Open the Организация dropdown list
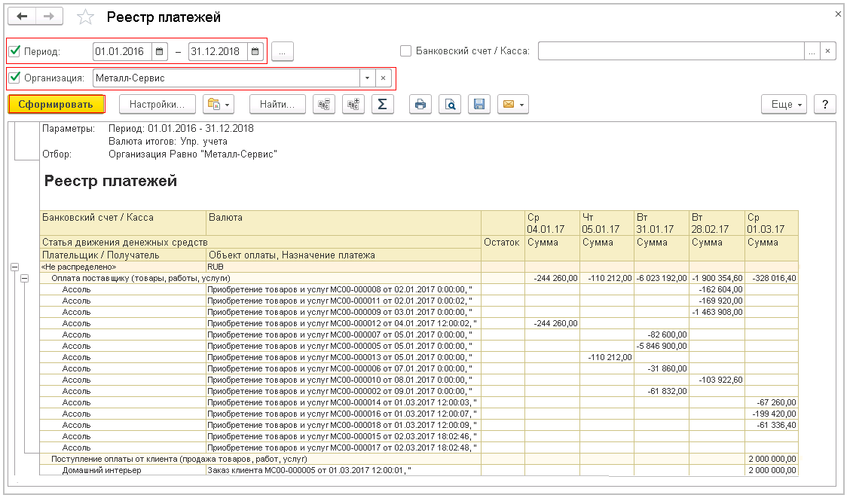This screenshot has width=853, height=504. coord(367,78)
